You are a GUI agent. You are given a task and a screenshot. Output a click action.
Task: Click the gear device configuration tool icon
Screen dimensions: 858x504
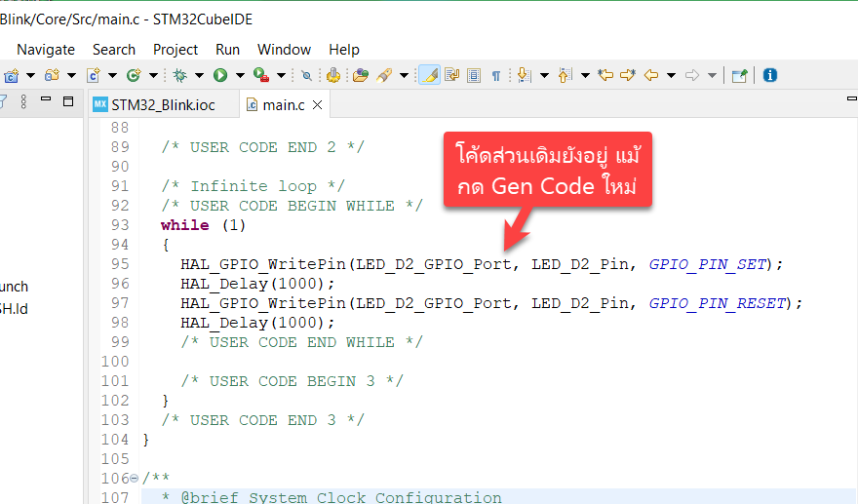click(333, 75)
